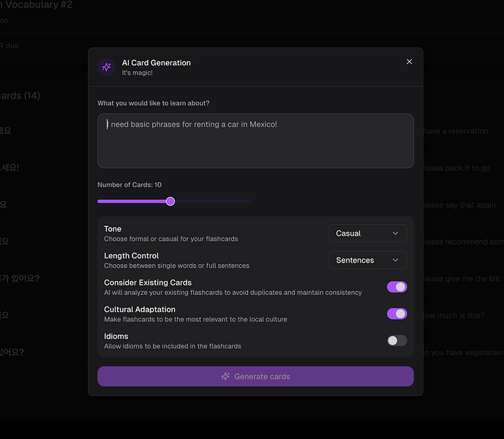
Task: Click the 'do you have vegetarian' card row
Action: click(461, 353)
